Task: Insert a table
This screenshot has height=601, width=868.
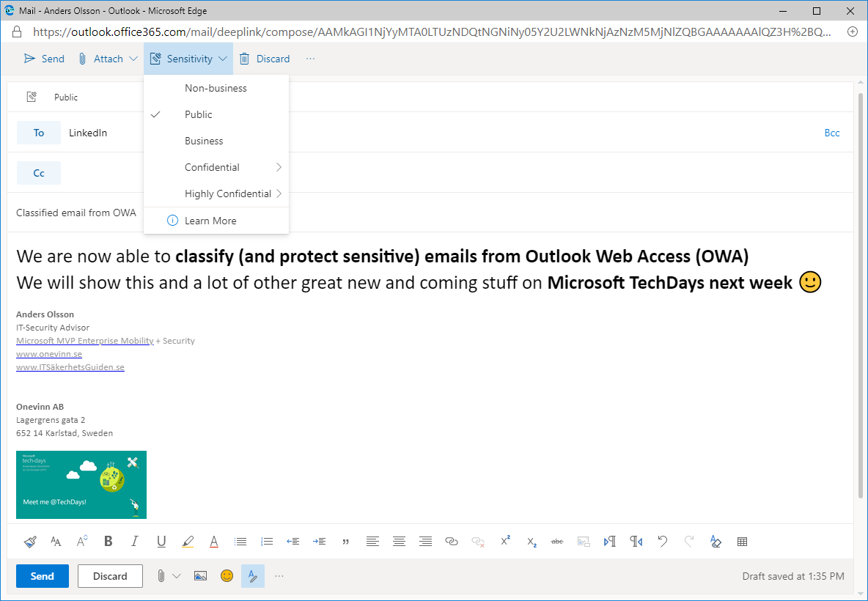Action: pyautogui.click(x=743, y=542)
